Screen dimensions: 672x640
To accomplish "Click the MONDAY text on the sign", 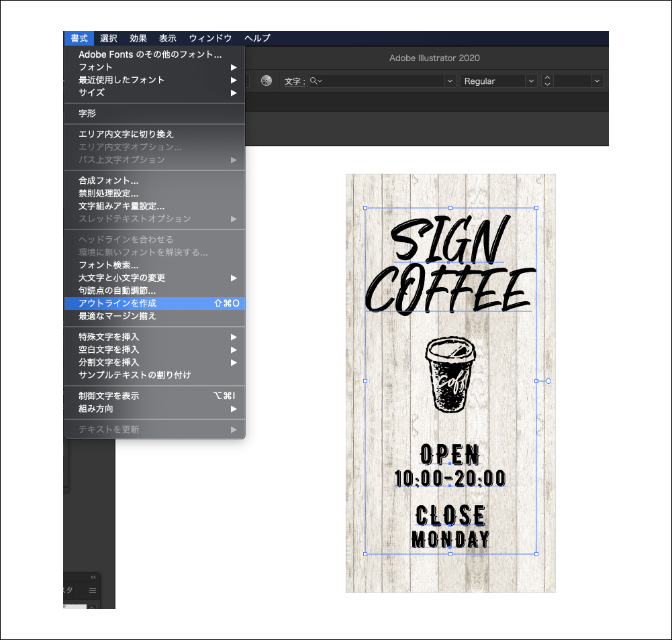I will pyautogui.click(x=450, y=539).
